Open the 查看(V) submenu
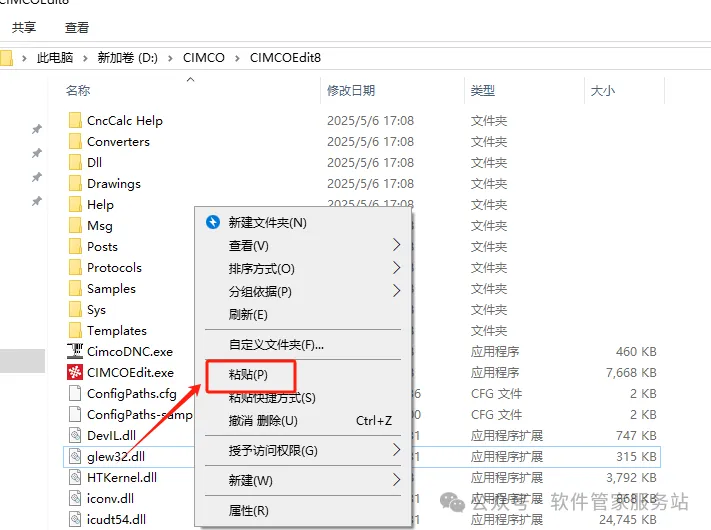 pyautogui.click(x=303, y=246)
